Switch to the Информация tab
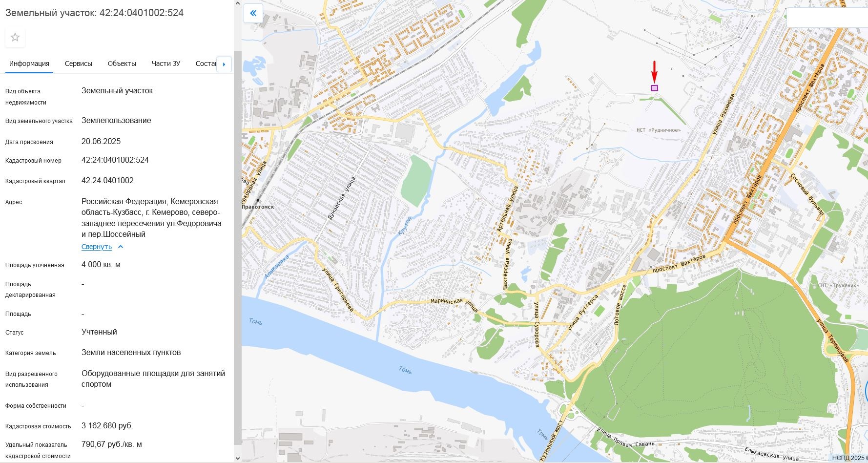This screenshot has height=463, width=868. (x=29, y=63)
